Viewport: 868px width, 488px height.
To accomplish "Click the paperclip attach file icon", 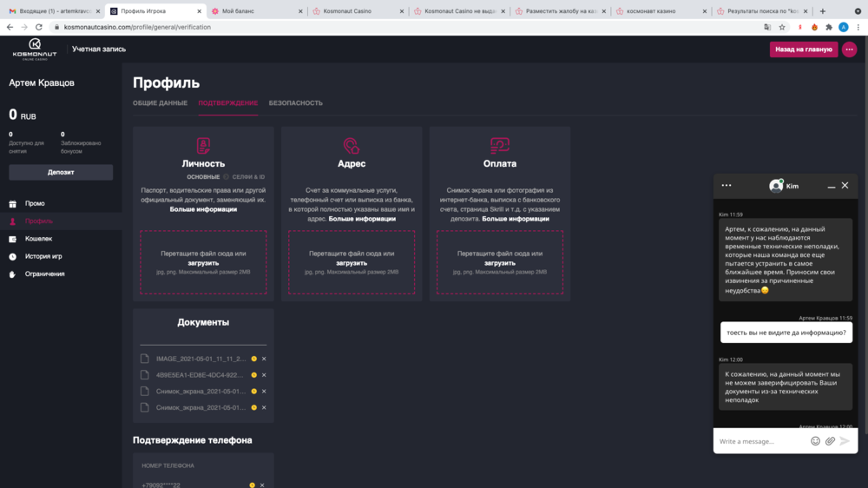I will tap(830, 441).
